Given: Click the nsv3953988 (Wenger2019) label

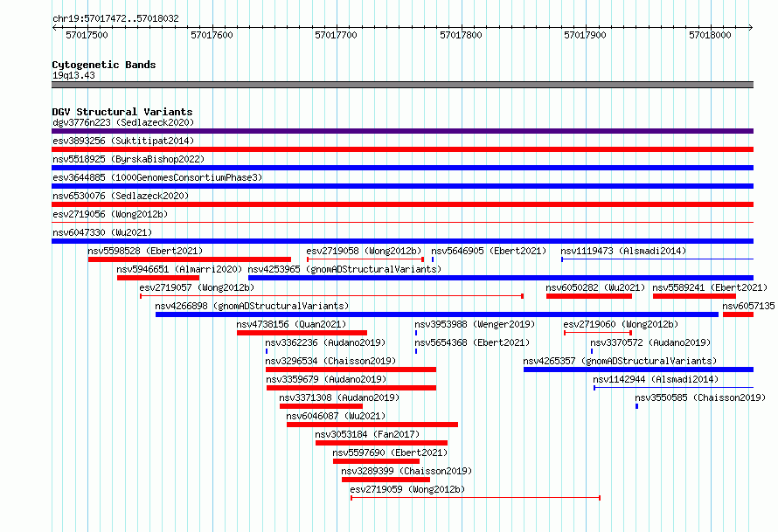Looking at the screenshot, I should coord(475,324).
